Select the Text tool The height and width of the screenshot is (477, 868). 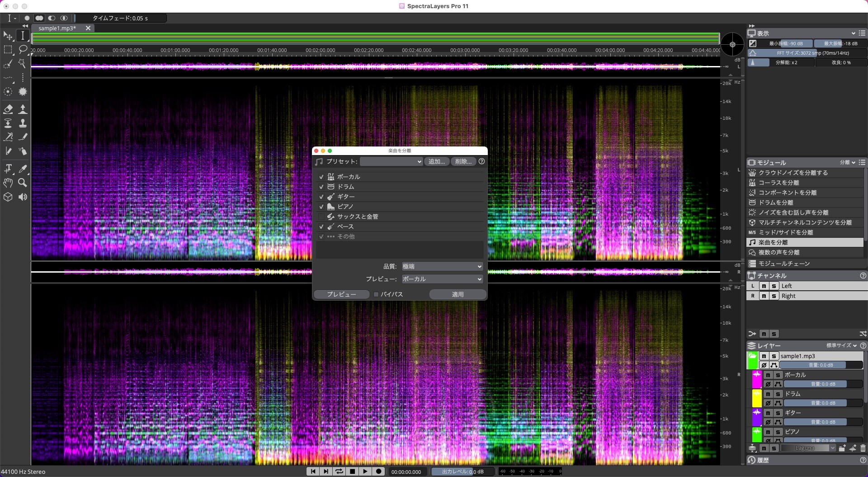[x=8, y=169]
